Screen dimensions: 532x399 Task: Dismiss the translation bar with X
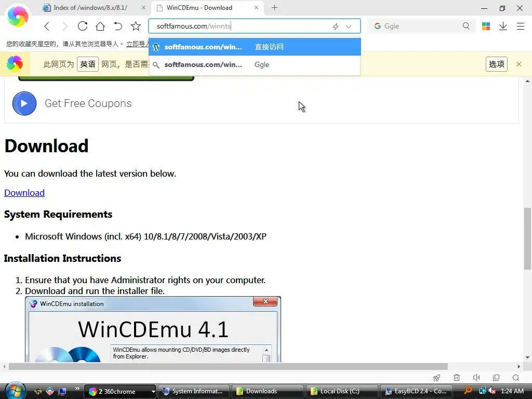519,64
